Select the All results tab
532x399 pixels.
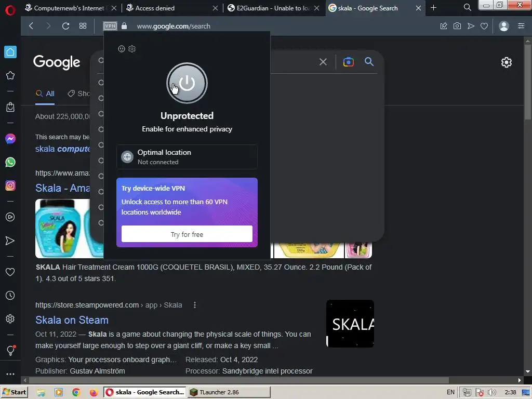45,94
